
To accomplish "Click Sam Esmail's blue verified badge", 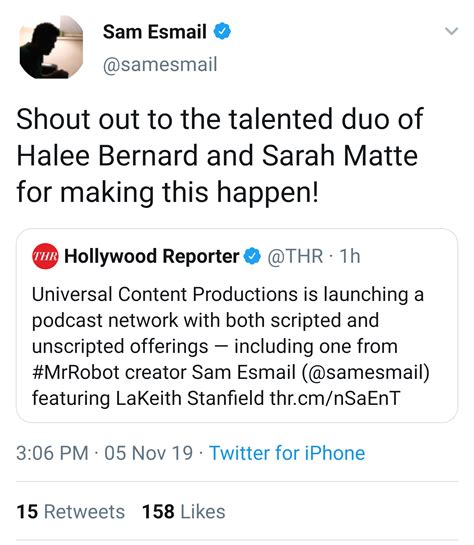I will coord(222,32).
